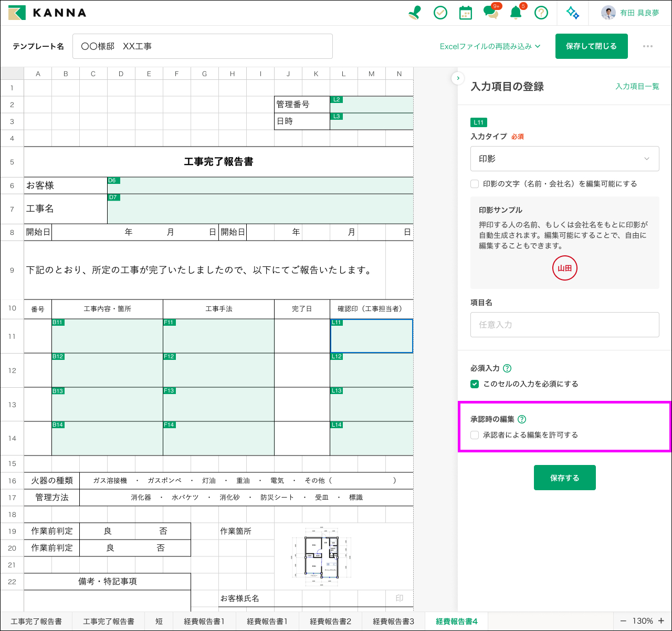Click help icon next to 必須入力
The height and width of the screenshot is (631, 672).
[x=507, y=368]
